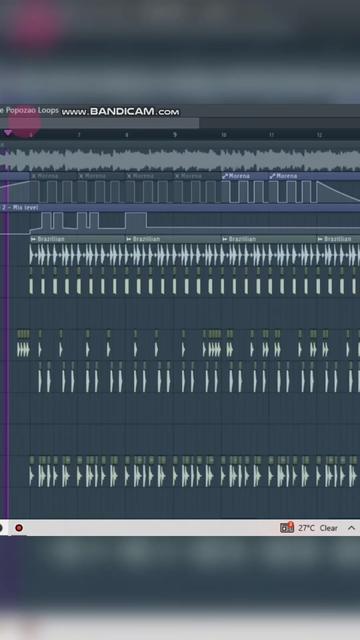
Task: Click bar 10 on the timeline ruler
Action: click(223, 135)
